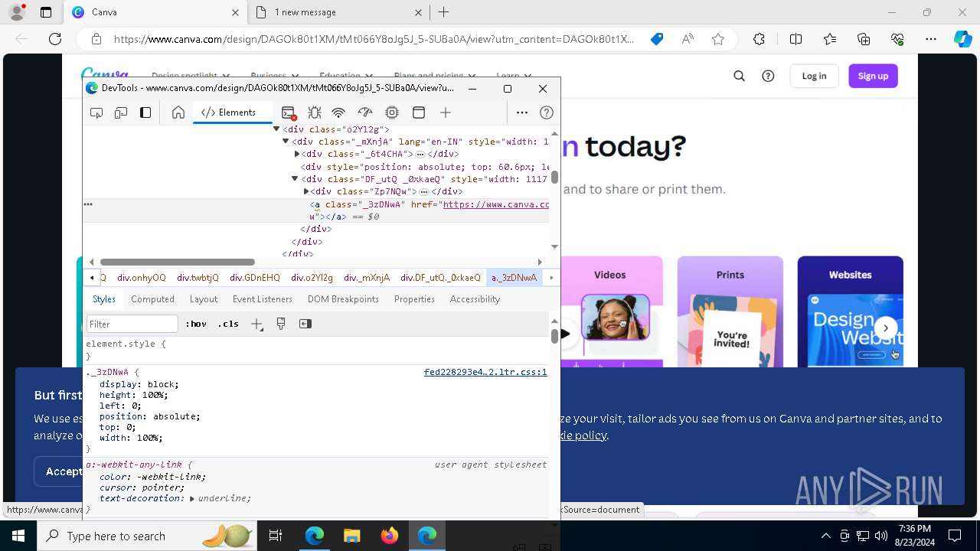The width and height of the screenshot is (980, 551).
Task: Focus the styles Filter input field
Action: [132, 324]
